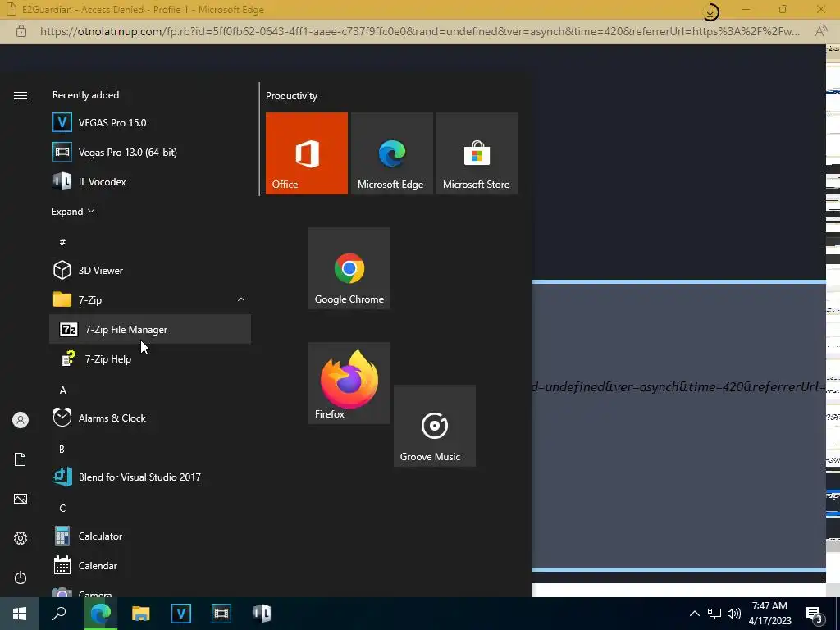Click the Office tile
The image size is (840, 630).
[307, 153]
